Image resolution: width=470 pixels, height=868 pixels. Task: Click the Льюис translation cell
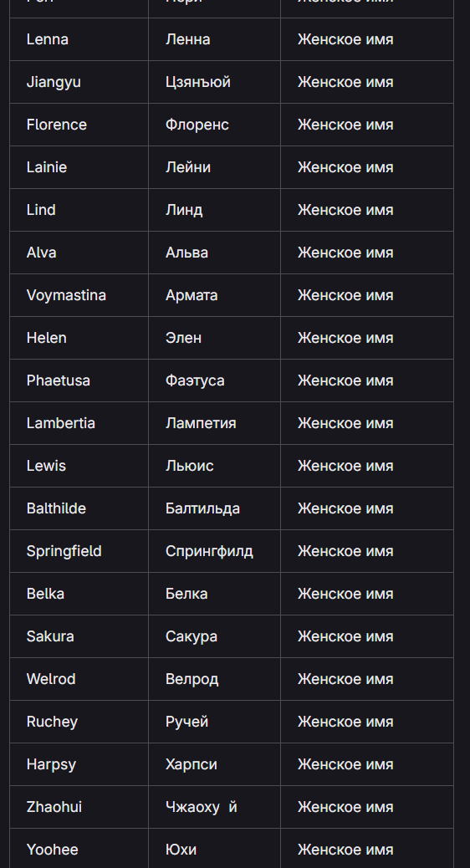[x=214, y=466]
